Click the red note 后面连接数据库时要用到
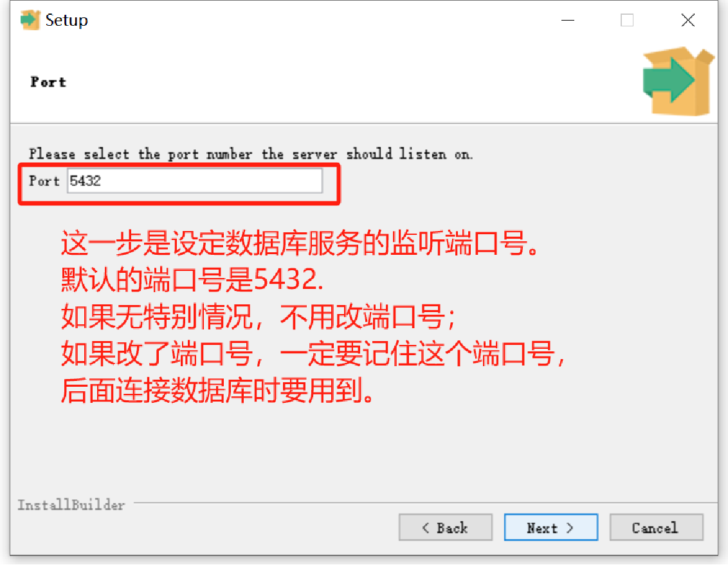 coord(217,391)
